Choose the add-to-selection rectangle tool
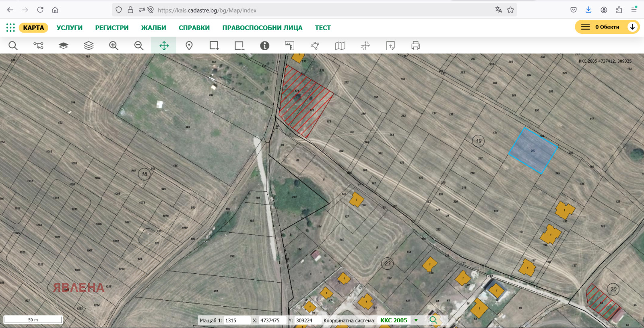This screenshot has width=644, height=328. (x=214, y=46)
